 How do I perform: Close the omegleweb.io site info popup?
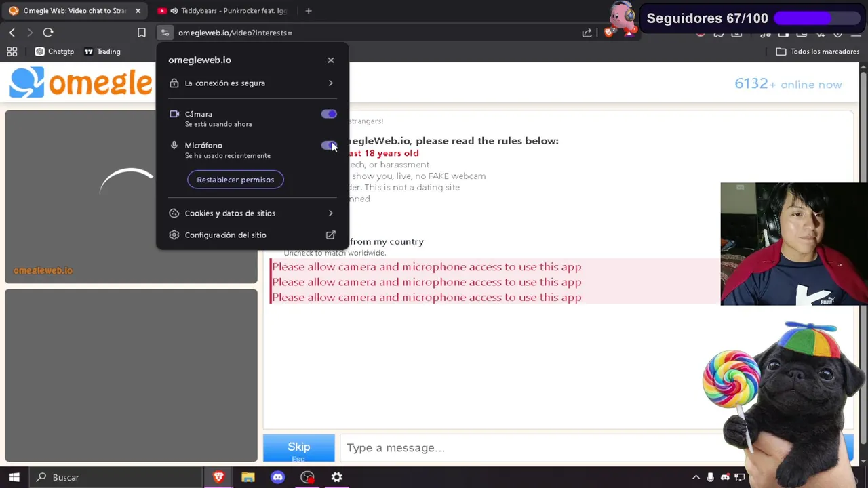331,60
